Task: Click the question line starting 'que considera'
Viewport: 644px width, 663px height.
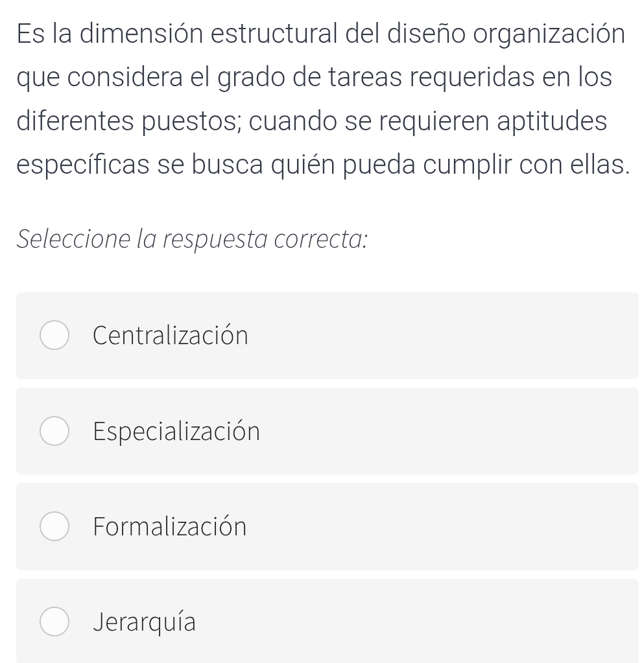Action: [315, 78]
